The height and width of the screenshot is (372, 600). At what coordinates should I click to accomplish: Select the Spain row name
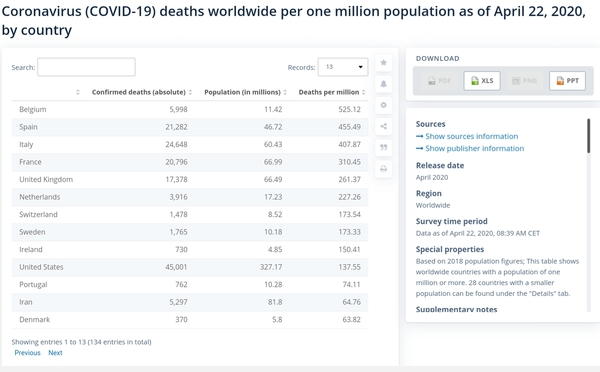click(x=28, y=127)
